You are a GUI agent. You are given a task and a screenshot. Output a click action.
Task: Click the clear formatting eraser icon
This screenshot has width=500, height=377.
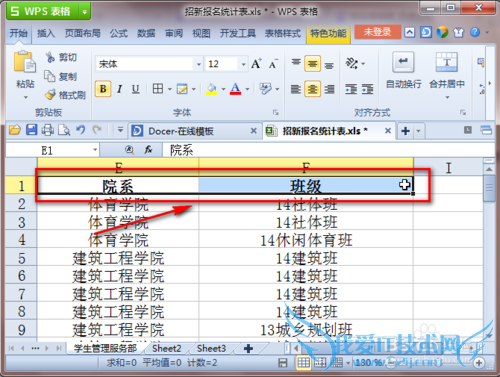266,89
